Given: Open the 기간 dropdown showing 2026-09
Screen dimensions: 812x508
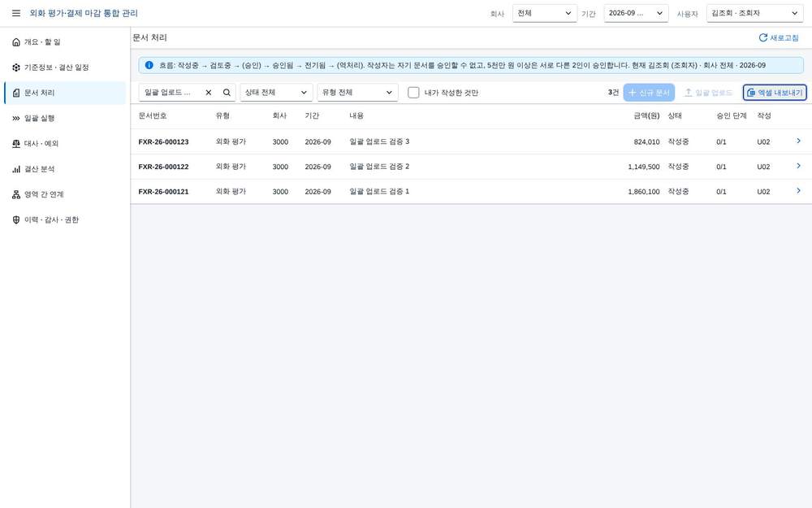Looking at the screenshot, I should [636, 14].
